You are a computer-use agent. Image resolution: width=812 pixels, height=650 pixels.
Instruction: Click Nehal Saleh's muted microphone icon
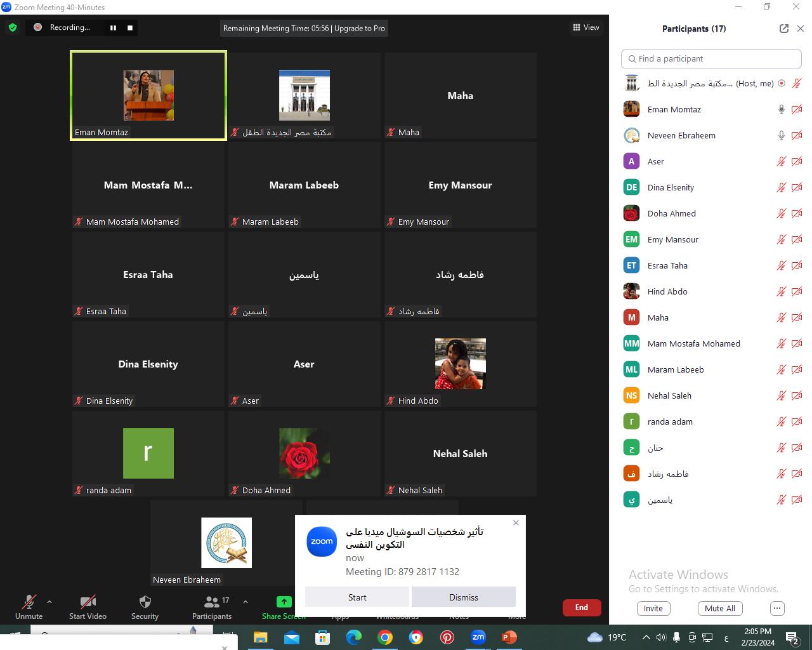click(782, 395)
